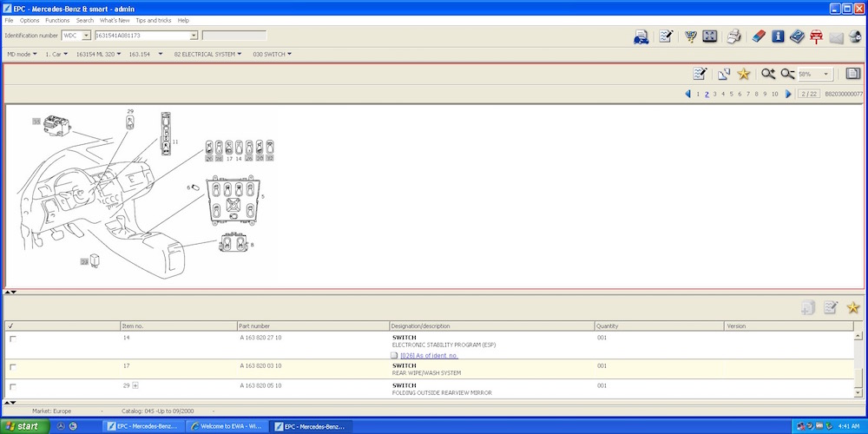Check the box for item 29

[13, 386]
